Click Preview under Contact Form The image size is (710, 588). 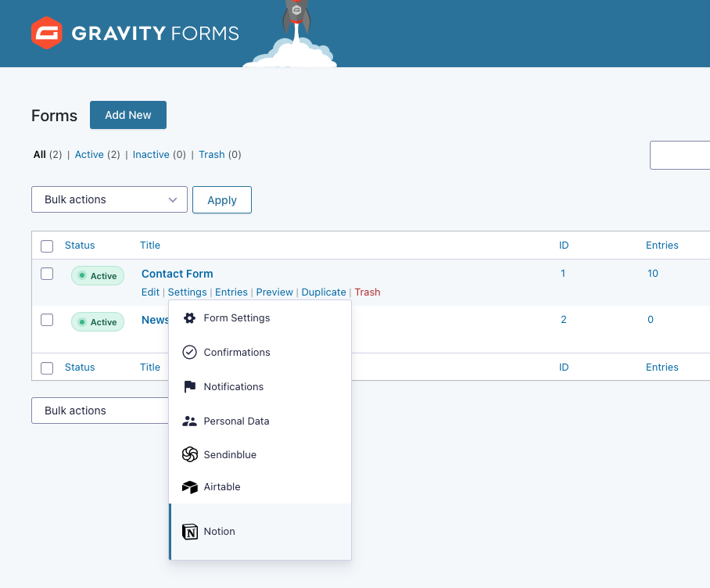[274, 292]
